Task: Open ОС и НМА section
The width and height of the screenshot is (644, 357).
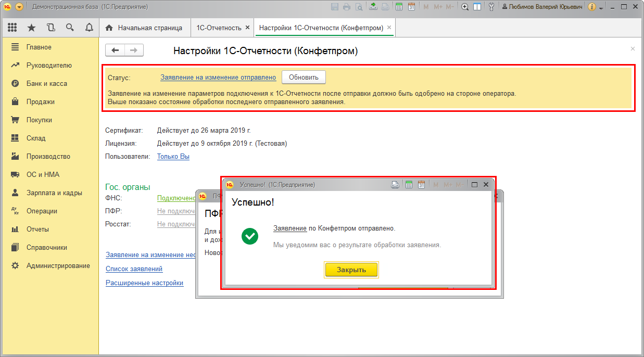Action: pyautogui.click(x=49, y=174)
